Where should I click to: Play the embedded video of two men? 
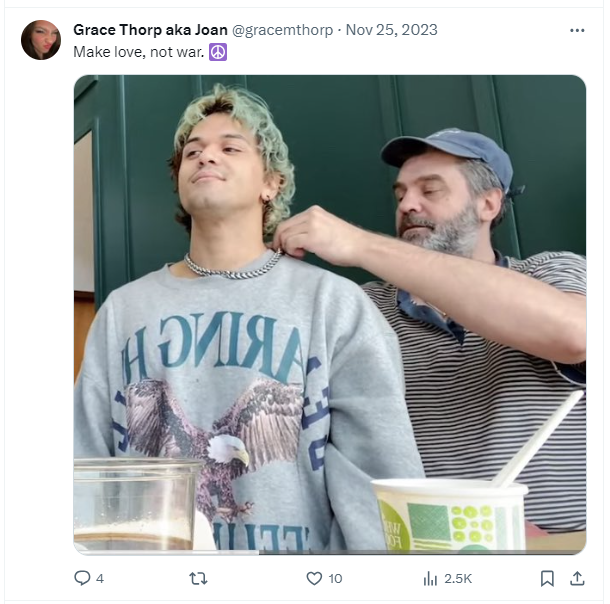pyautogui.click(x=330, y=314)
